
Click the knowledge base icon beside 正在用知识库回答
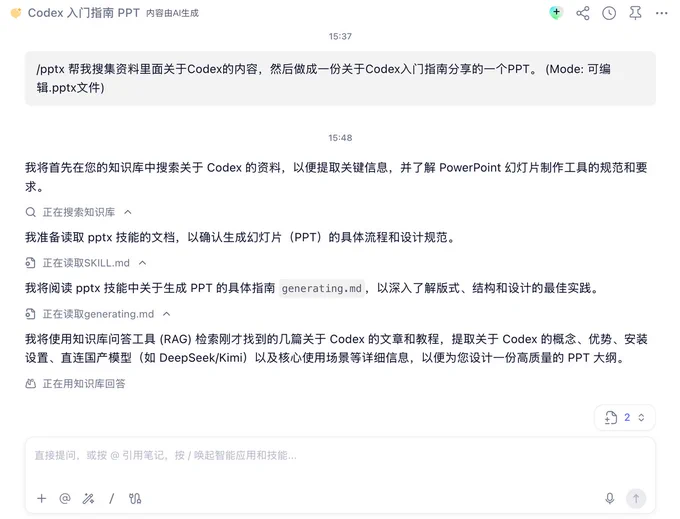pos(30,384)
